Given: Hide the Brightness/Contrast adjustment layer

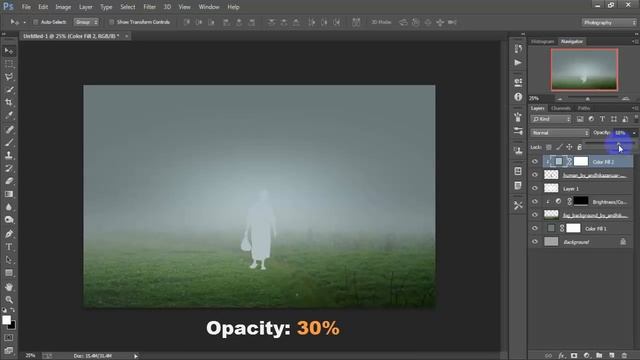Looking at the screenshot, I should (x=535, y=202).
